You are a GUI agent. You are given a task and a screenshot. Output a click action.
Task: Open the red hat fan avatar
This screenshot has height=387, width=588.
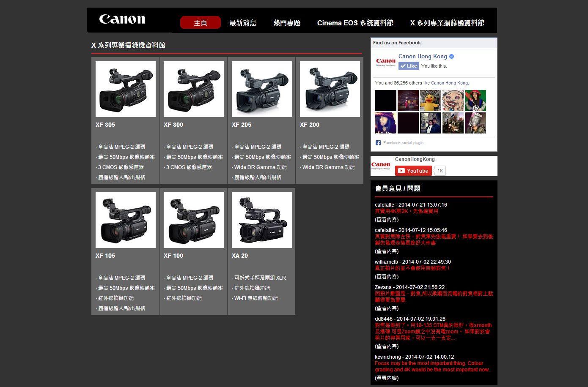(475, 101)
